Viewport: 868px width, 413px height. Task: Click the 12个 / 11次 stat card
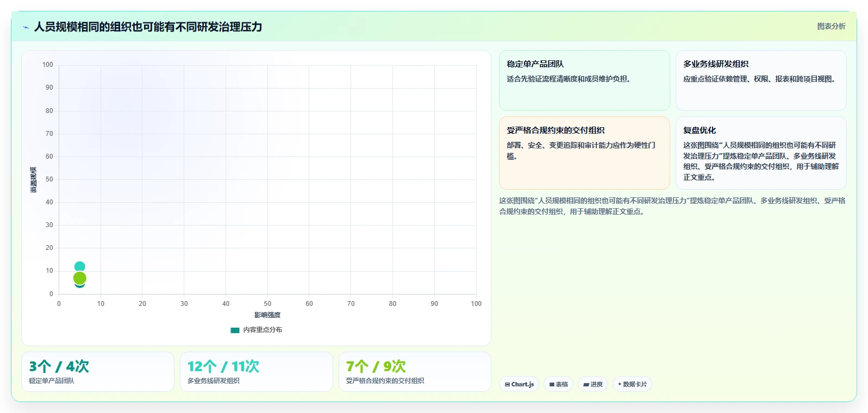pos(257,372)
